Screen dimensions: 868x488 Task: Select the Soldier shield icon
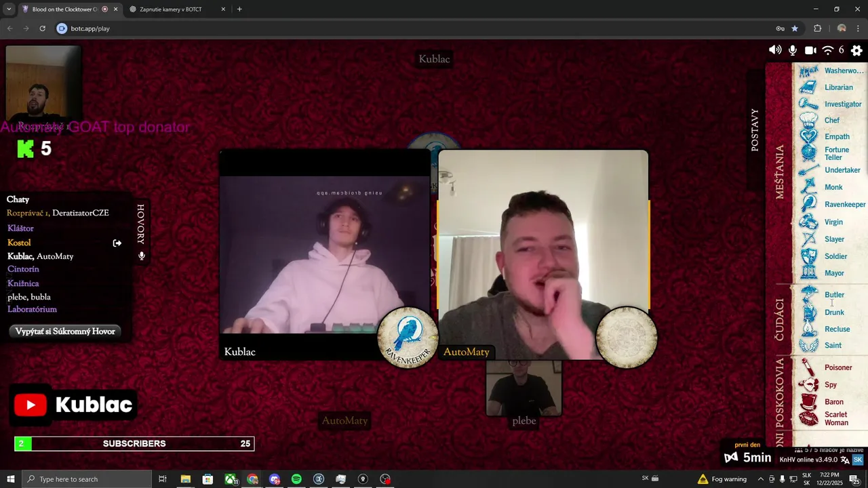pos(808,256)
